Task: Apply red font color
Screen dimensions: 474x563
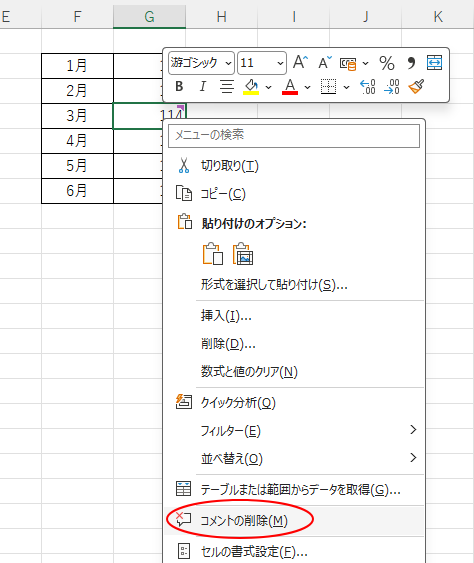Action: point(290,87)
